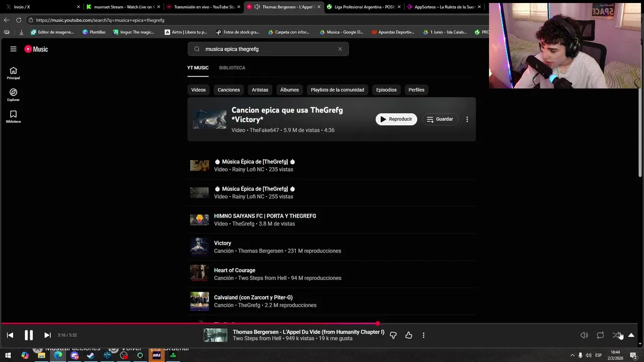The image size is (644, 362).
Task: Skip to the previous track
Action: point(10,335)
